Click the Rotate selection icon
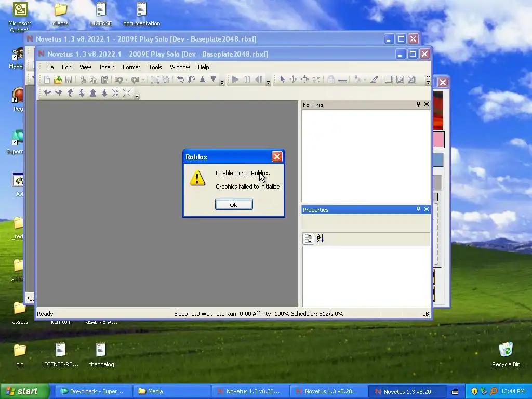The image size is (532, 399). (x=180, y=79)
